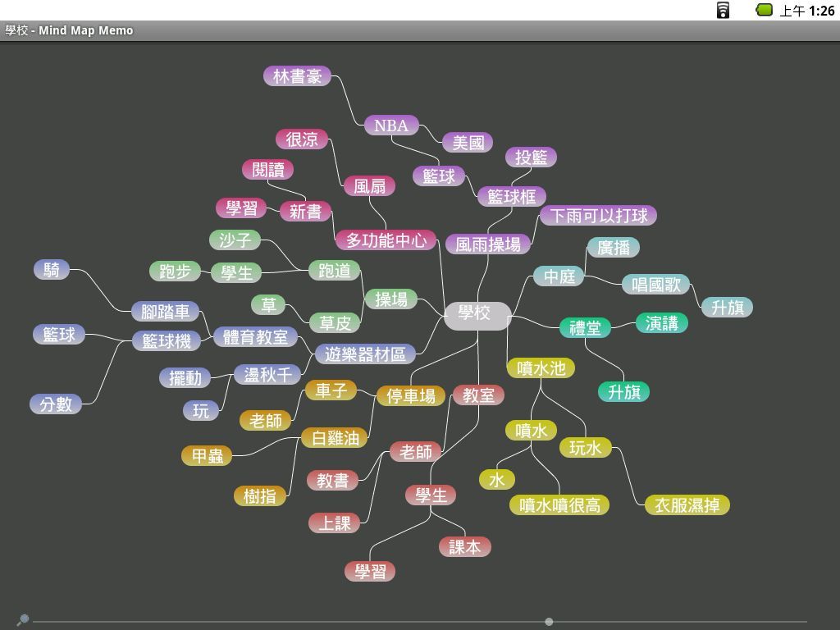The image size is (840, 630).
Task: Click the battery icon in status bar
Action: pyautogui.click(x=764, y=10)
